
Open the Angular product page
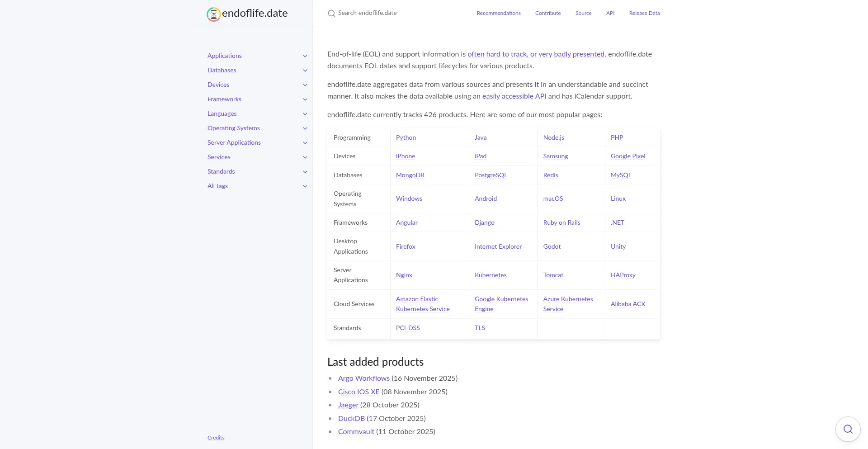click(407, 222)
